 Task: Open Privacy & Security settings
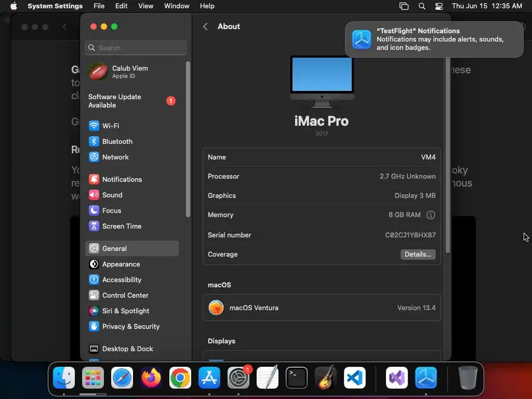[132, 326]
